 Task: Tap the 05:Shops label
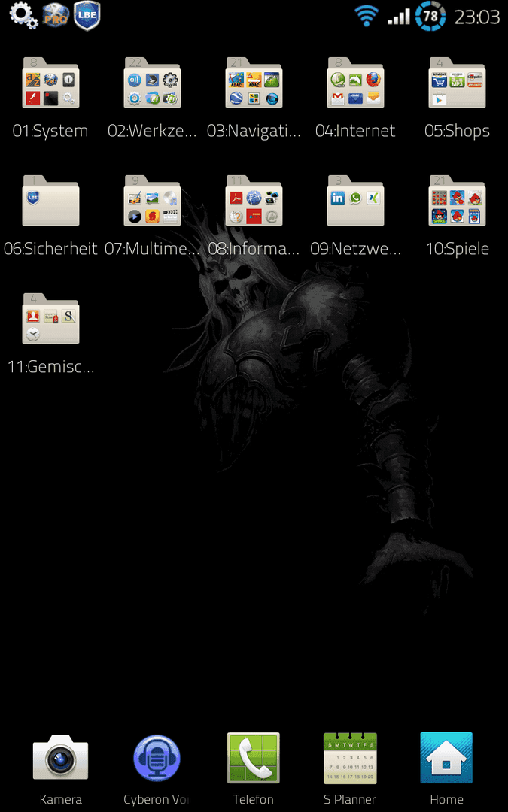point(457,132)
